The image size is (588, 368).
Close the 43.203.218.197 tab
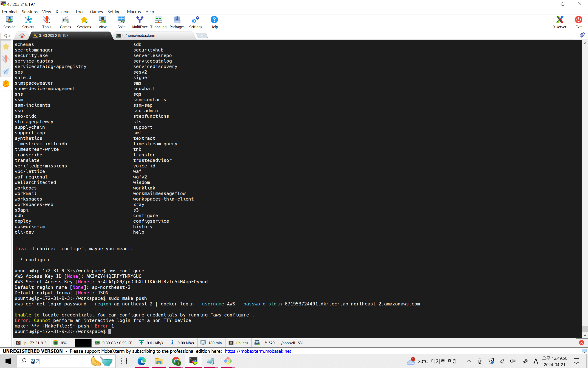106,35
